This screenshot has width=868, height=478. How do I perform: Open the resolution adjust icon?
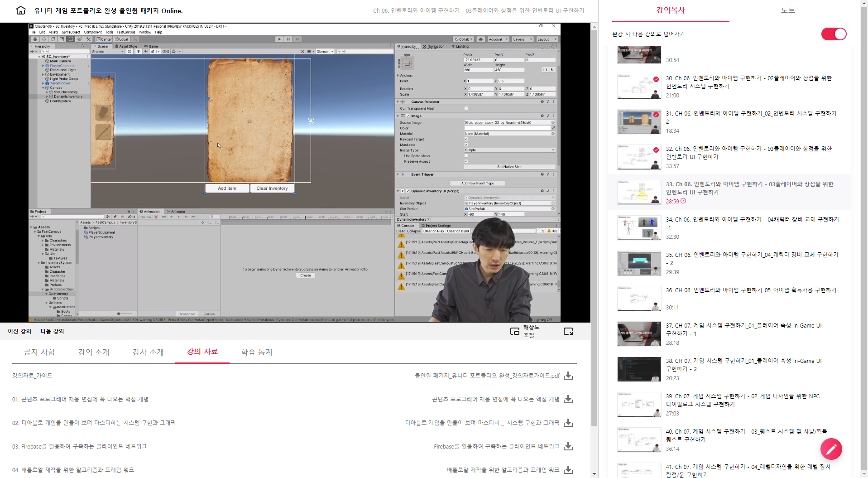[x=515, y=331]
